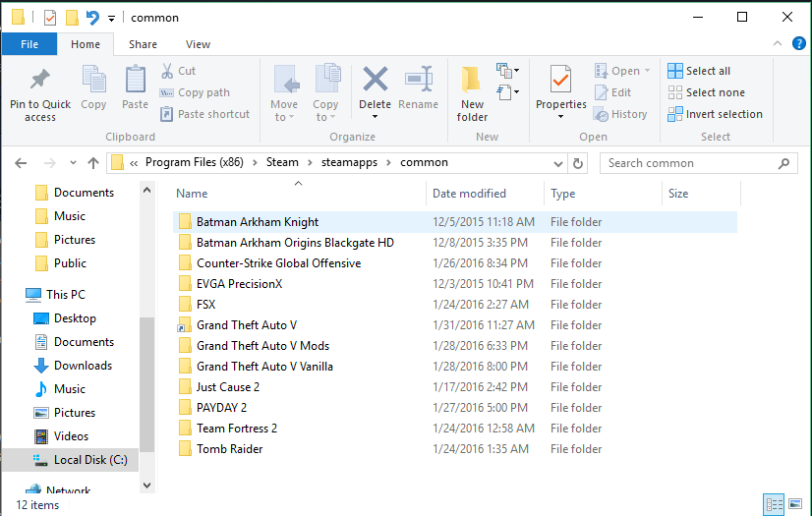Select the Grand Theft Auto V shortcut folder
This screenshot has width=812, height=516.
coord(455,325)
